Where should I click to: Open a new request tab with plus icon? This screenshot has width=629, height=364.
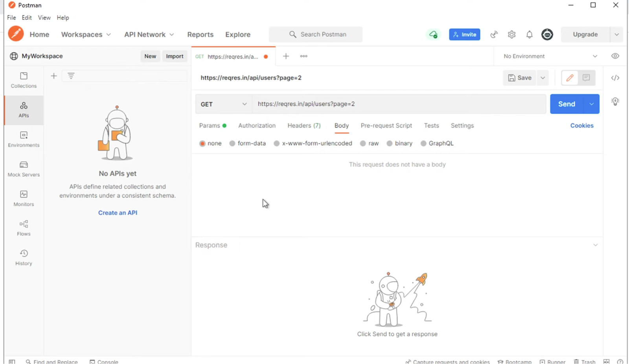286,56
